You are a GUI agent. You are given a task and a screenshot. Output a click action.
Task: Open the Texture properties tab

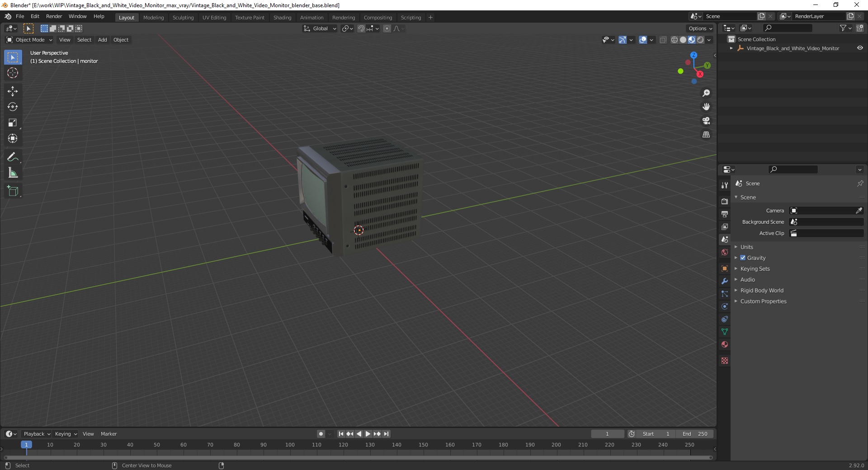725,361
